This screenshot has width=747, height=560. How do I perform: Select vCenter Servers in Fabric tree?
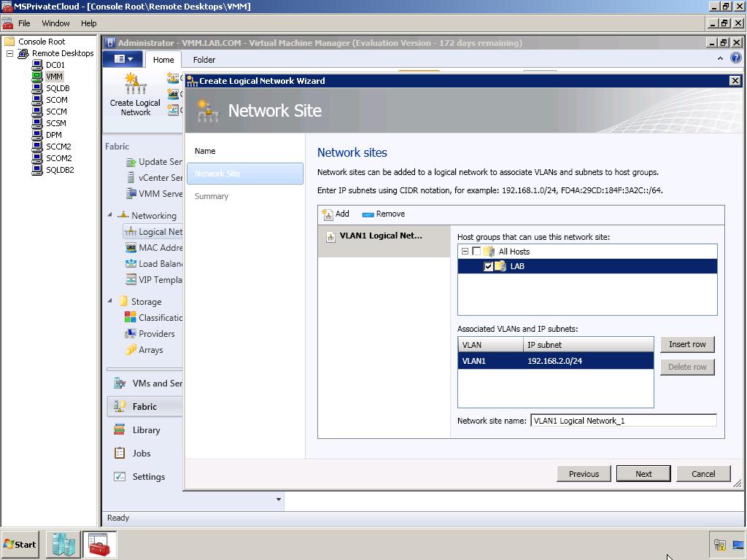154,178
